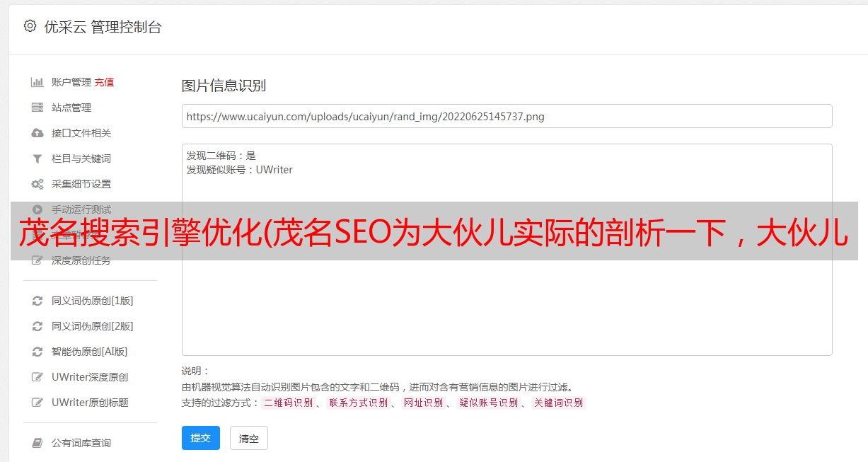Focus the image URL input field
Viewport: 868px width, 462px height.
[507, 116]
